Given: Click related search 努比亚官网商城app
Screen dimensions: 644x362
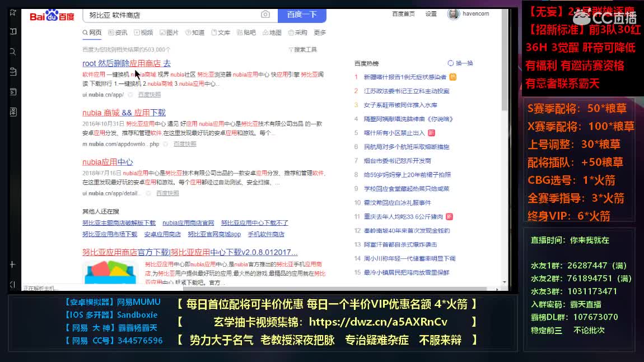Looking at the screenshot, I should (x=214, y=234).
